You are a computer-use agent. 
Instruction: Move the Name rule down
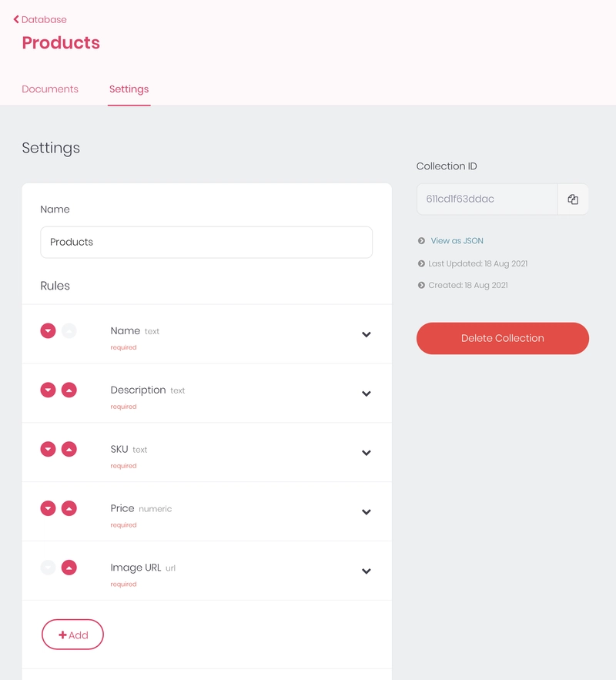48,331
